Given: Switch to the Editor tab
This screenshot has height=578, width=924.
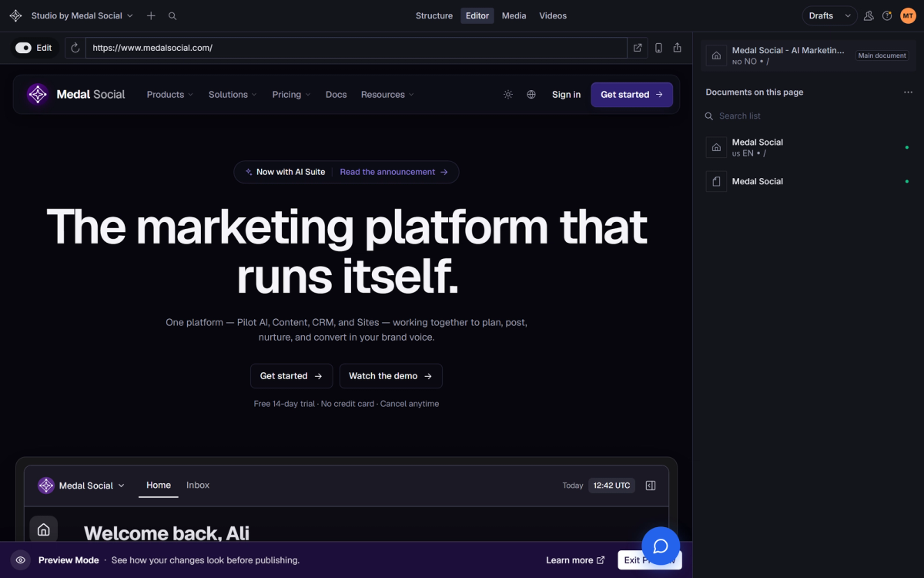Looking at the screenshot, I should point(477,15).
